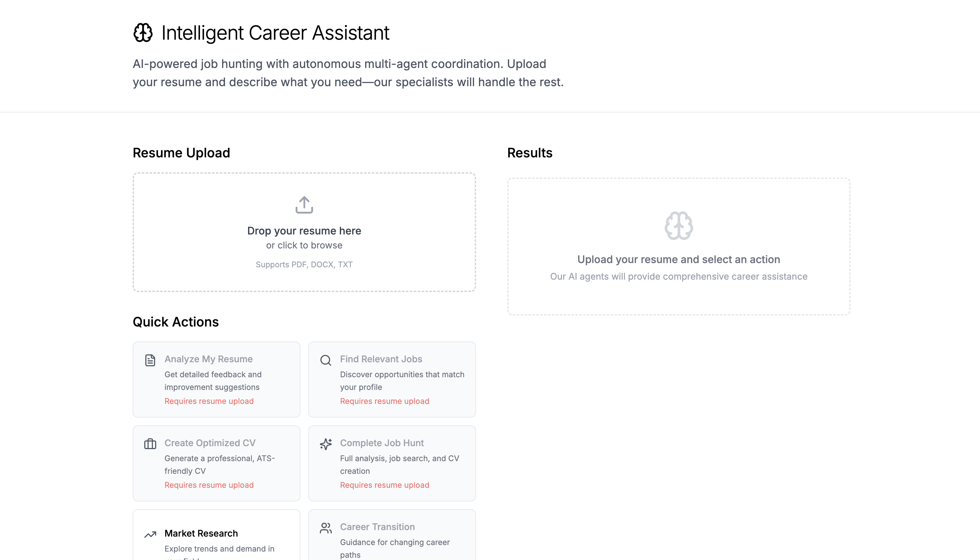This screenshot has height=560, width=980.
Task: Click the gray brain icon in Results
Action: (x=679, y=226)
